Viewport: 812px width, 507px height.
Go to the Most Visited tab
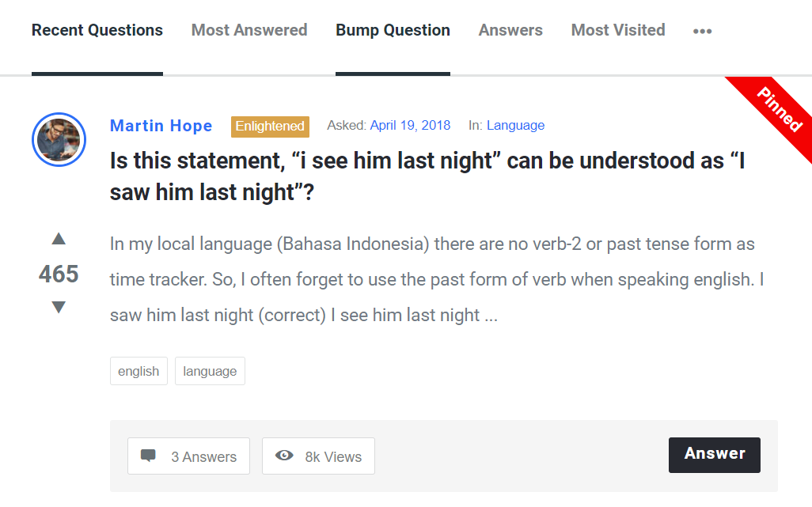[x=618, y=30]
